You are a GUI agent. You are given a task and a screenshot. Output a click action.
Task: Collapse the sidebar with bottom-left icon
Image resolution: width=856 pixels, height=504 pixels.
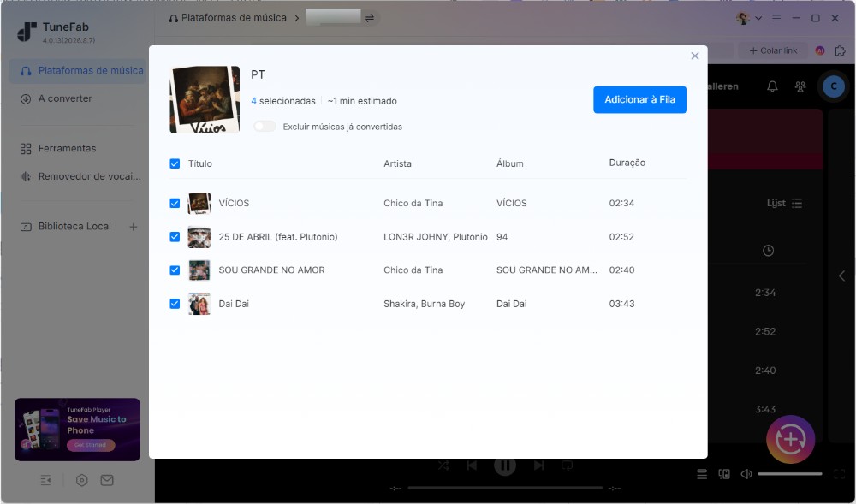(x=45, y=480)
